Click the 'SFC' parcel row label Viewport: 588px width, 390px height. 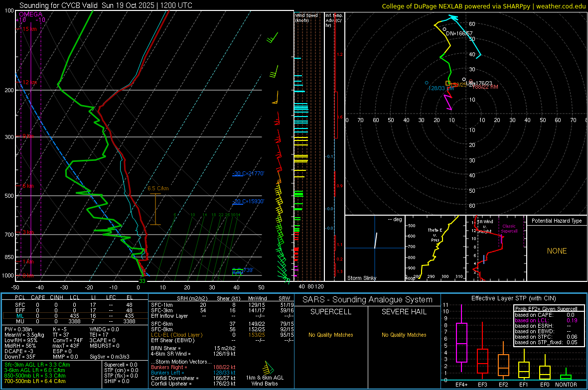pos(20,305)
